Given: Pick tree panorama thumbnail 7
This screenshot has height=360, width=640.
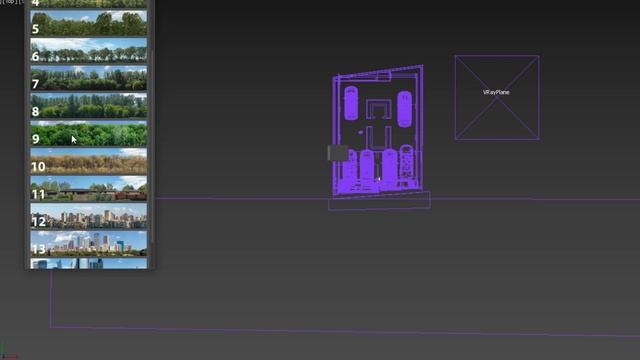Looking at the screenshot, I should click(x=89, y=78).
